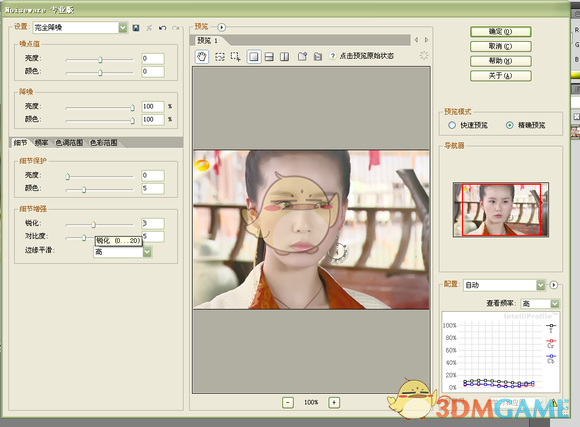580x427 pixels.
Task: Zoom in with the plus button
Action: tap(334, 402)
